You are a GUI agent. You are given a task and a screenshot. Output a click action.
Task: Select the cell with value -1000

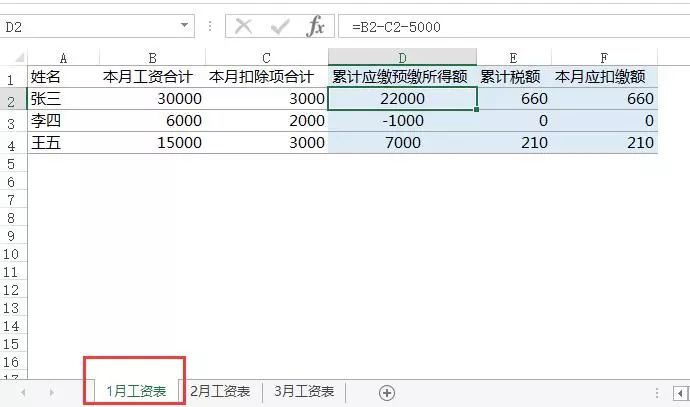402,121
